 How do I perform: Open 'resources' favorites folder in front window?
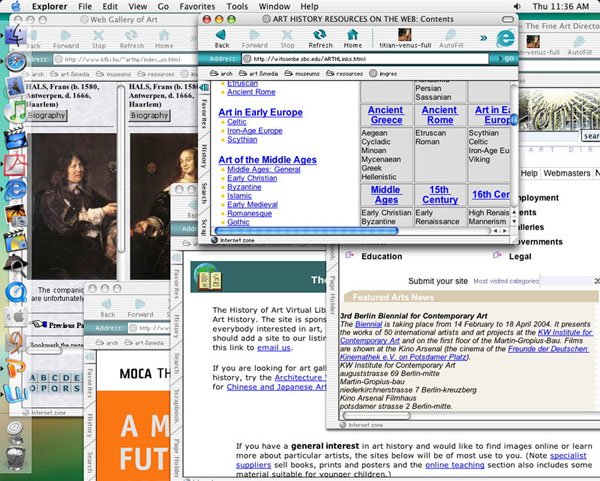(344, 73)
